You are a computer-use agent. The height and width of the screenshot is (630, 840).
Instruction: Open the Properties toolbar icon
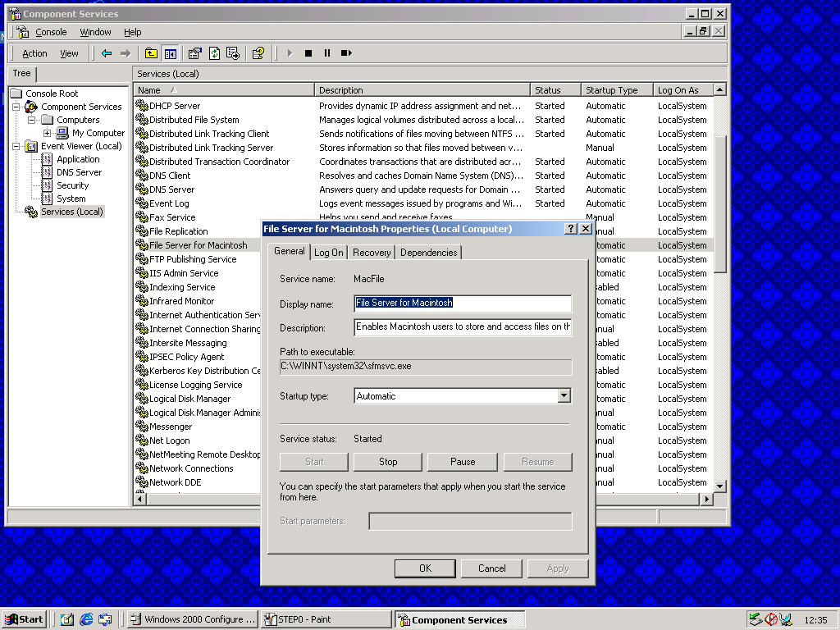[x=195, y=53]
